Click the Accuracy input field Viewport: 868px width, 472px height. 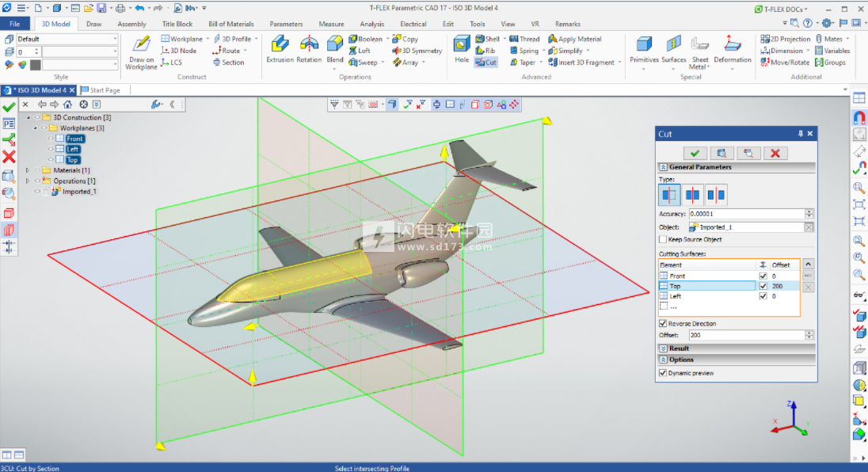pyautogui.click(x=746, y=214)
